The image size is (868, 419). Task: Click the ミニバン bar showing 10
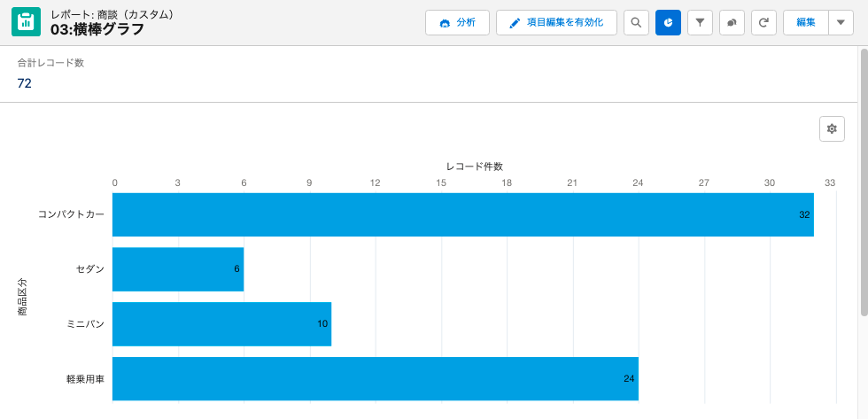[221, 324]
